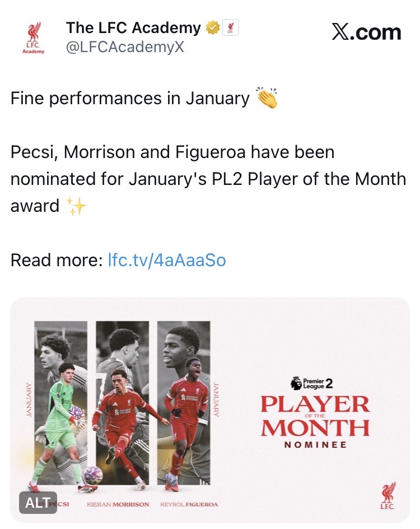Click the "Keyrol Figueroa" name caption

pyautogui.click(x=188, y=504)
